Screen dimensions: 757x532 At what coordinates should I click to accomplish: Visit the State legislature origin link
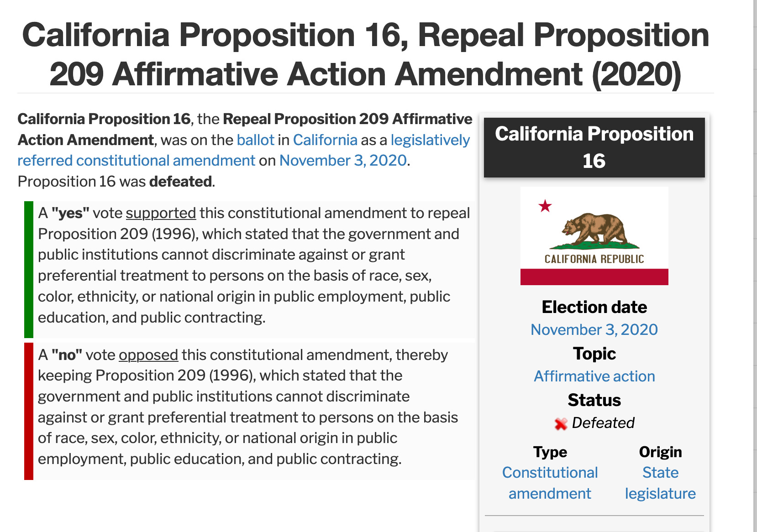pos(660,483)
